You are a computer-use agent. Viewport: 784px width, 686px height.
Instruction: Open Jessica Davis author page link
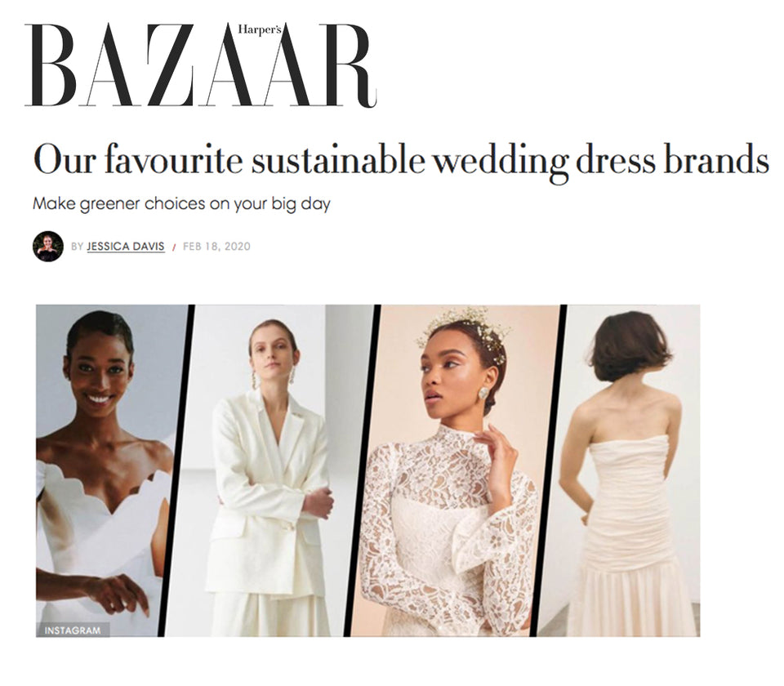tap(126, 247)
